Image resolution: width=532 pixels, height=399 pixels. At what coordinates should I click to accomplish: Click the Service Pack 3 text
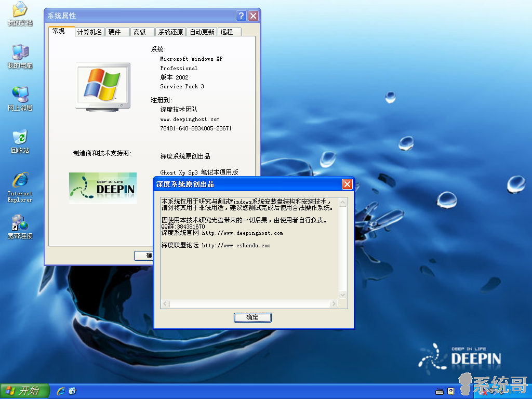(182, 87)
